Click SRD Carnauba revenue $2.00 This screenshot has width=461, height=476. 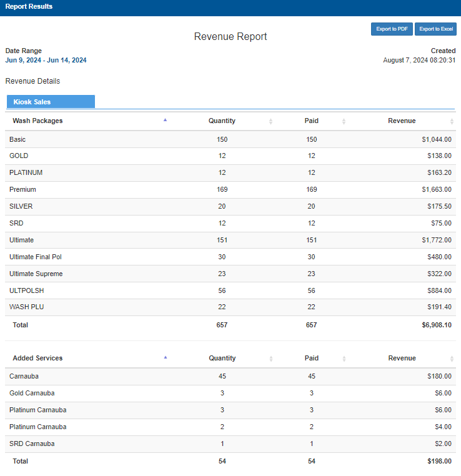(443, 444)
